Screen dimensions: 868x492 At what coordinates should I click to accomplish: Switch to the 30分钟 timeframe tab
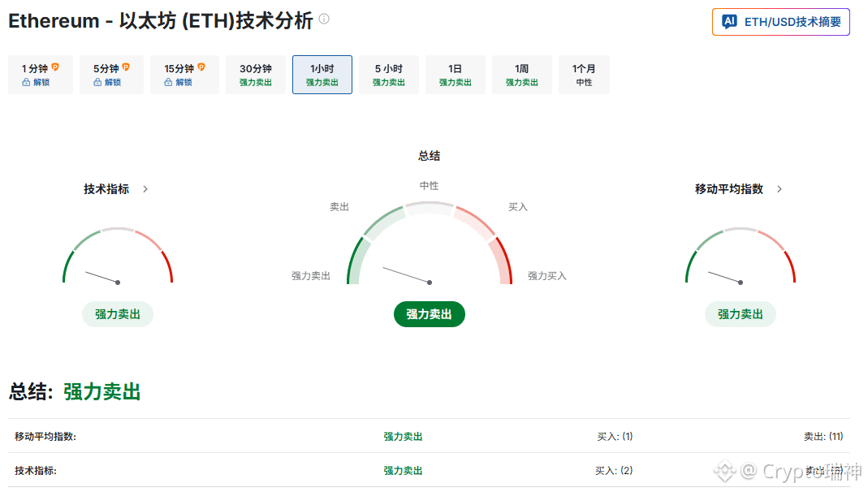tap(256, 75)
